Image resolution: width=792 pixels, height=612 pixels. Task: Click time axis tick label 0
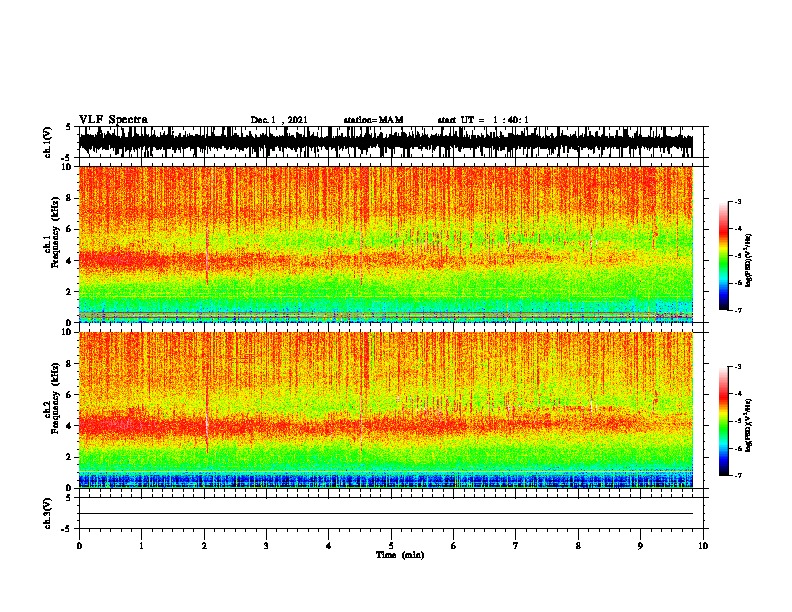[79, 546]
